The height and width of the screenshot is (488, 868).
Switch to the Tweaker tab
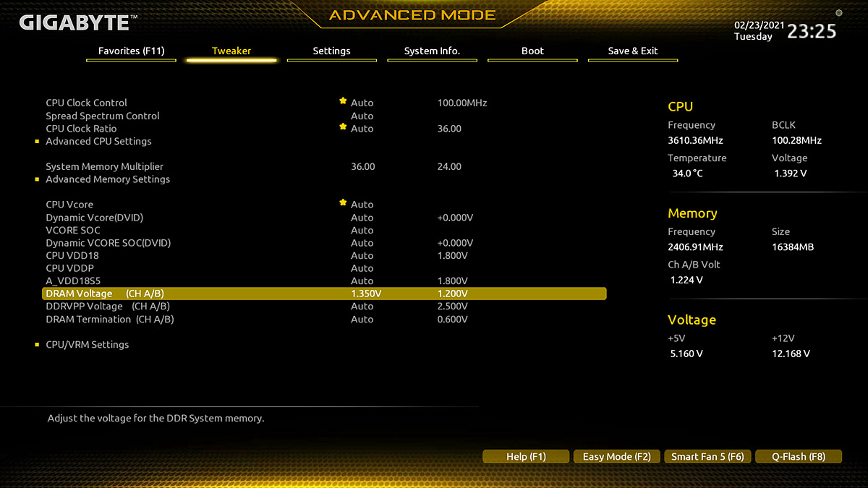pos(231,51)
